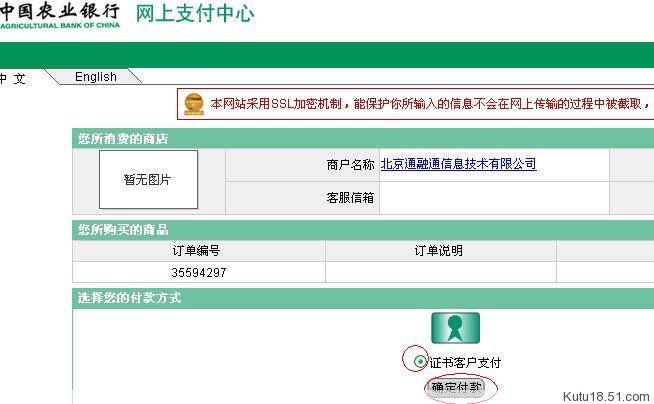Click the 订单编号 column header
The image size is (654, 404).
coord(196,251)
